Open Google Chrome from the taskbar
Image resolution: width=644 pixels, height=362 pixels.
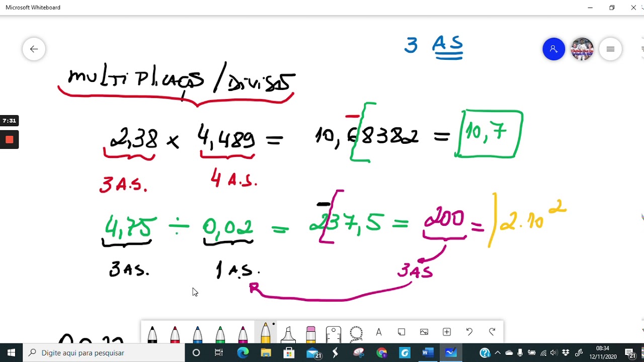(x=381, y=352)
